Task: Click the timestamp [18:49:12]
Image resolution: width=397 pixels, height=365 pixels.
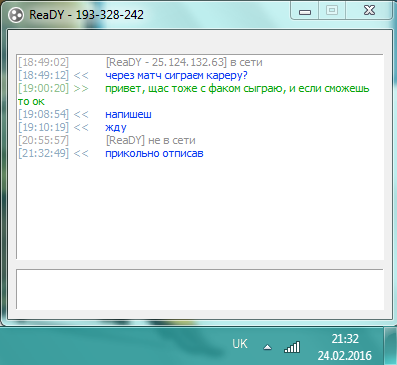Action: click(x=43, y=75)
